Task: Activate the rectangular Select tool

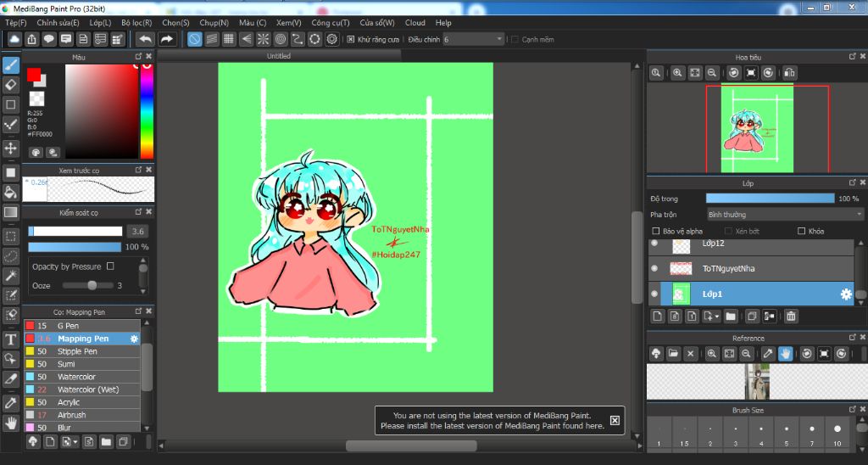Action: pyautogui.click(x=10, y=237)
